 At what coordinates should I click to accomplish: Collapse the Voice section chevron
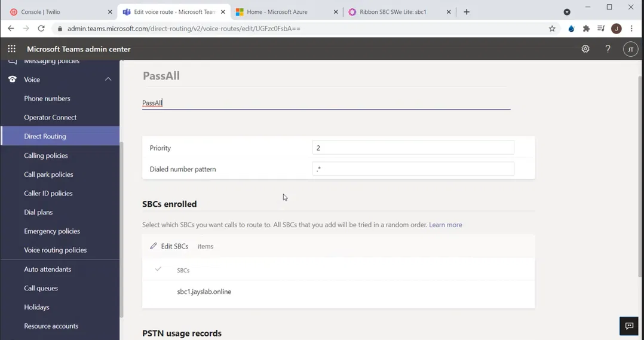click(x=108, y=79)
